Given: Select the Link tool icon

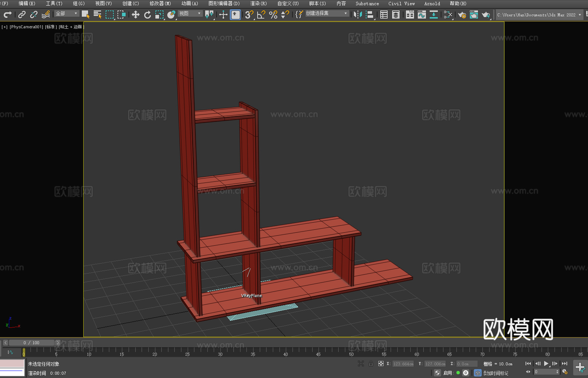Looking at the screenshot, I should [x=22, y=14].
